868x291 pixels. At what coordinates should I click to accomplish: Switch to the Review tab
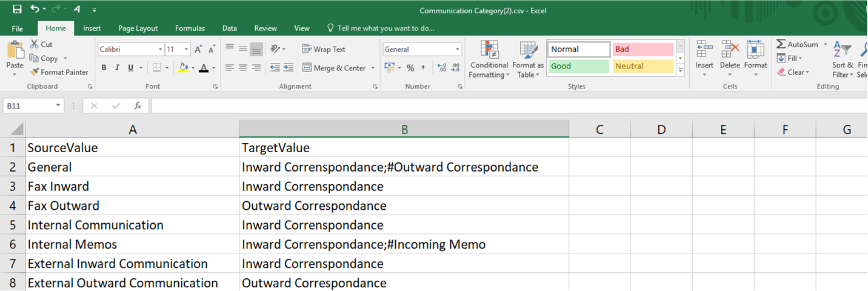[x=265, y=28]
